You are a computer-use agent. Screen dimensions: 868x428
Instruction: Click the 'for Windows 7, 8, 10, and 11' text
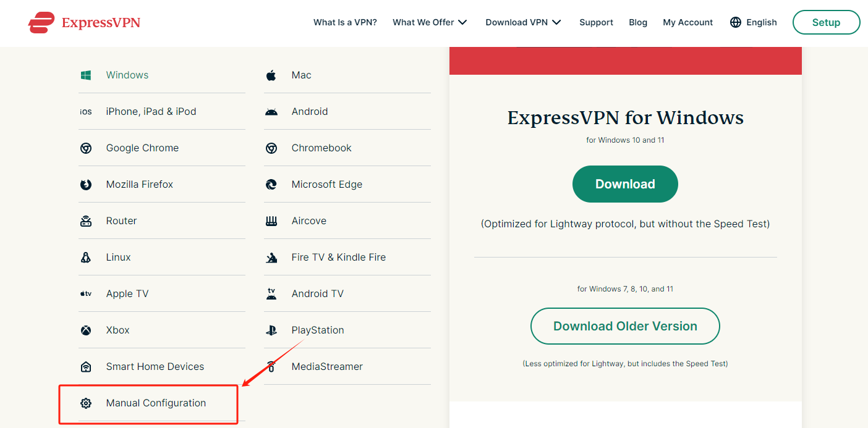[x=625, y=289]
